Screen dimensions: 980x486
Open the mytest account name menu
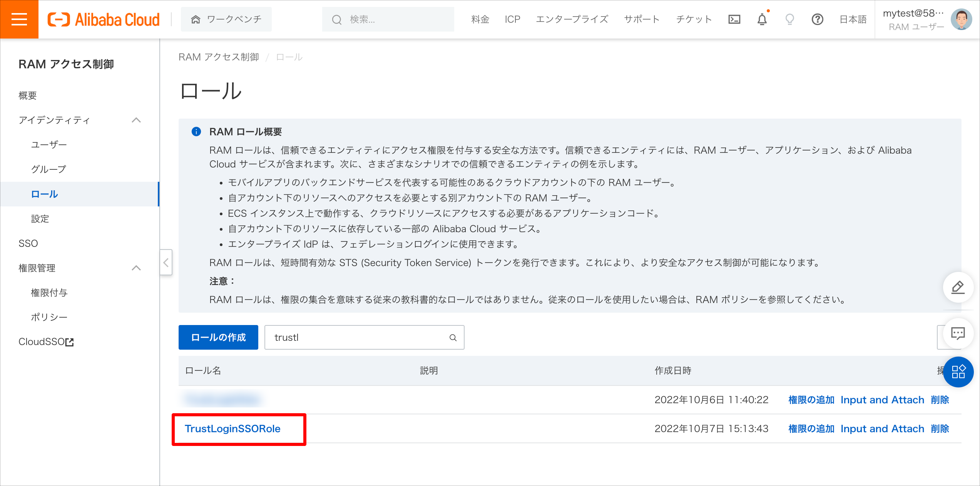913,13
